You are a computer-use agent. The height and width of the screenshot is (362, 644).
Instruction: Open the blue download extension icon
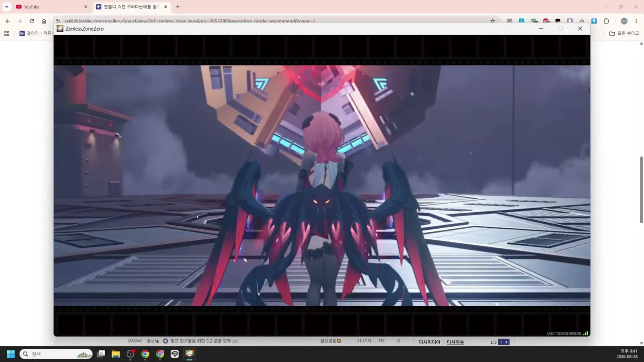[594, 21]
